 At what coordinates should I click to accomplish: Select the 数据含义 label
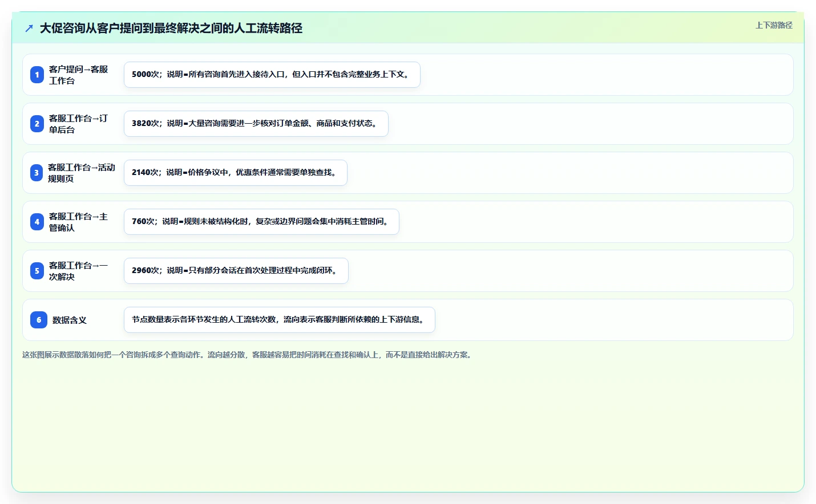coord(70,320)
